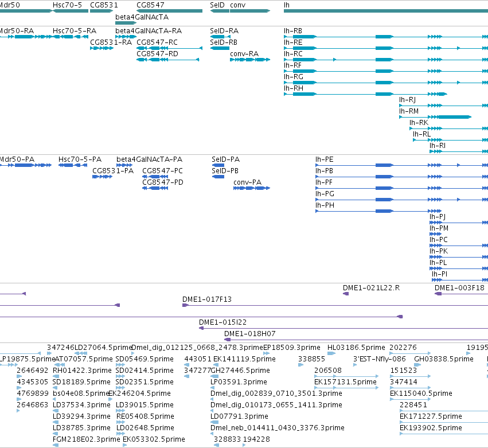
Task: Select transcript Ih-RE
Action: 293,42
